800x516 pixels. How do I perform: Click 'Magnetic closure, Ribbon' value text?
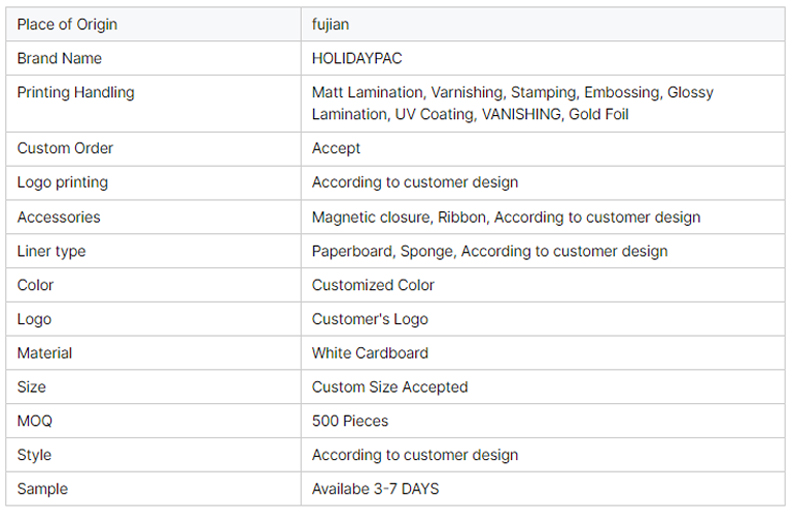pos(399,217)
